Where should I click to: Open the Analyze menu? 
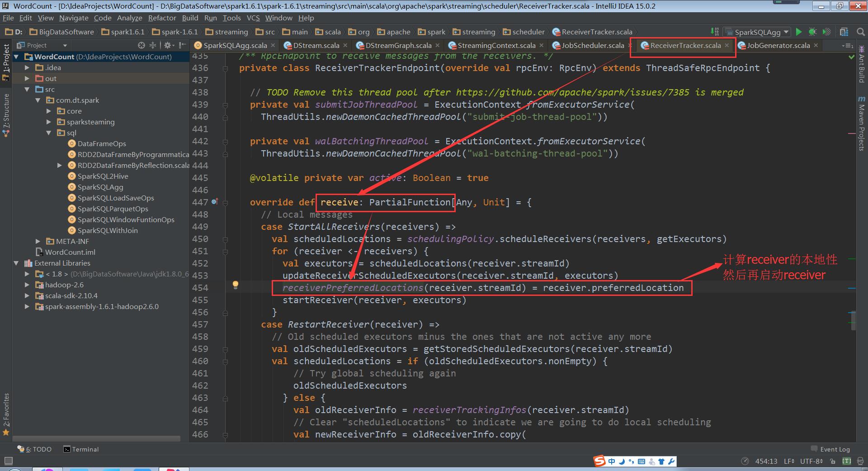point(129,18)
